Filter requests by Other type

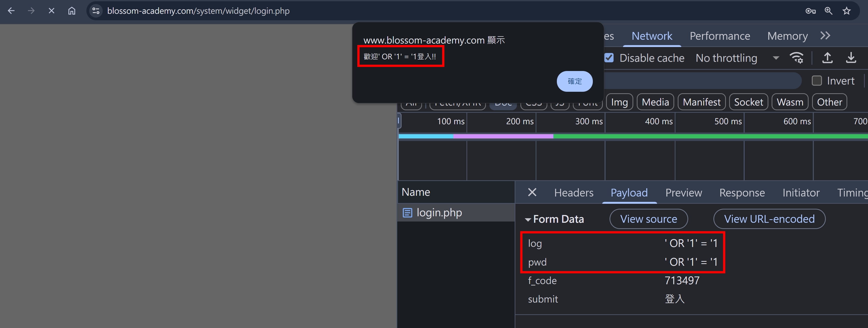click(x=829, y=102)
